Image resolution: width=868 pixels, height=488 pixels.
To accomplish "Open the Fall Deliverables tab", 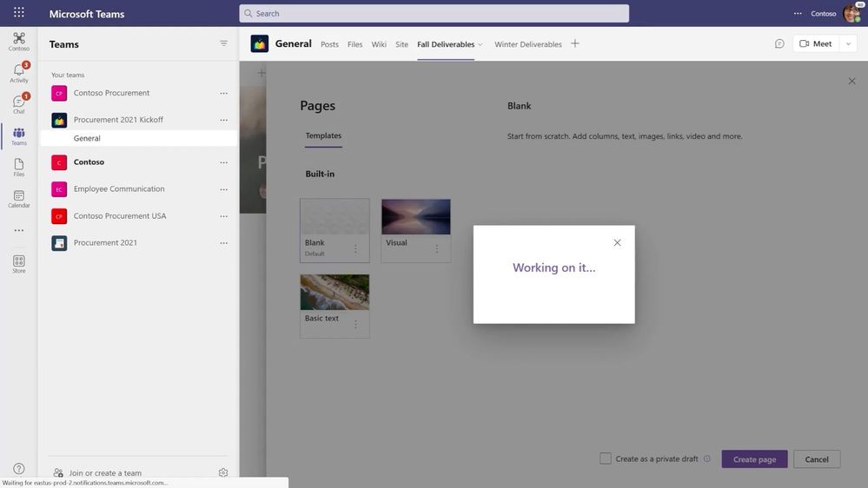I will click(x=446, y=44).
